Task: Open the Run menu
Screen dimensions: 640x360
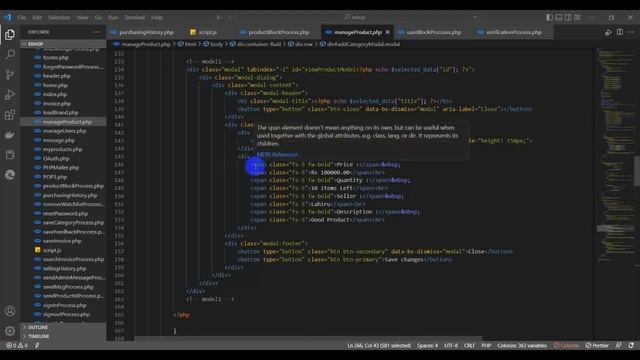Action: pos(113,18)
